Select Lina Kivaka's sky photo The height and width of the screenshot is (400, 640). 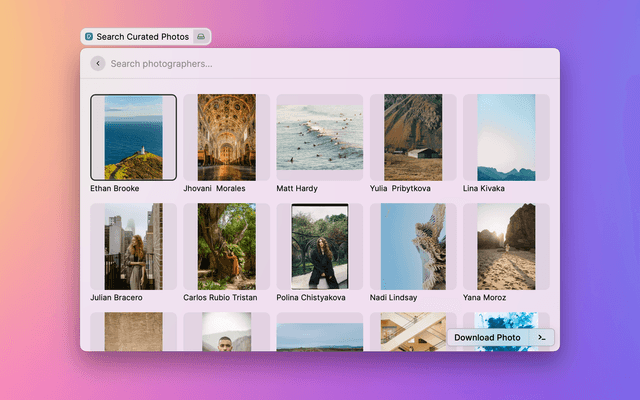[x=506, y=137]
